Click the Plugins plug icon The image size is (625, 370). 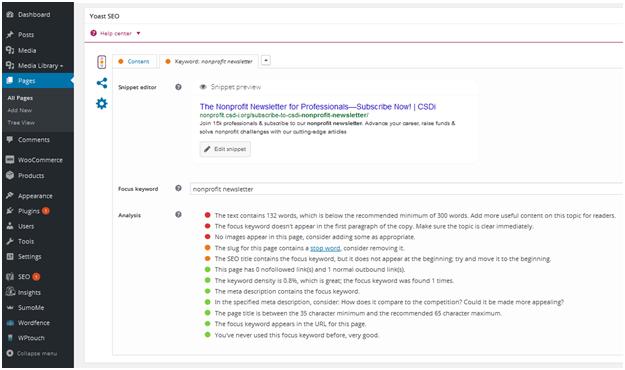pos(10,211)
